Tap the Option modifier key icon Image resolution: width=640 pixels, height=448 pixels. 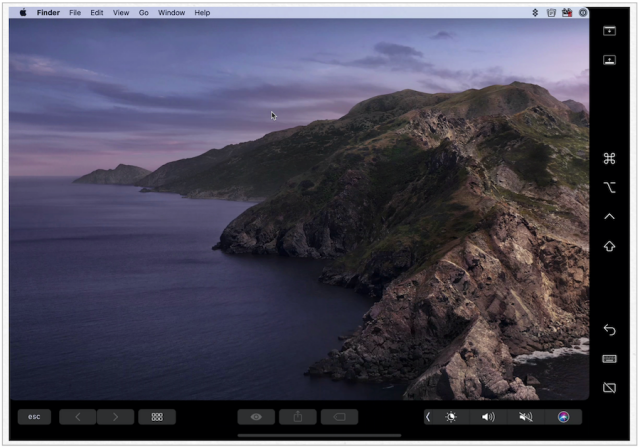coord(609,187)
